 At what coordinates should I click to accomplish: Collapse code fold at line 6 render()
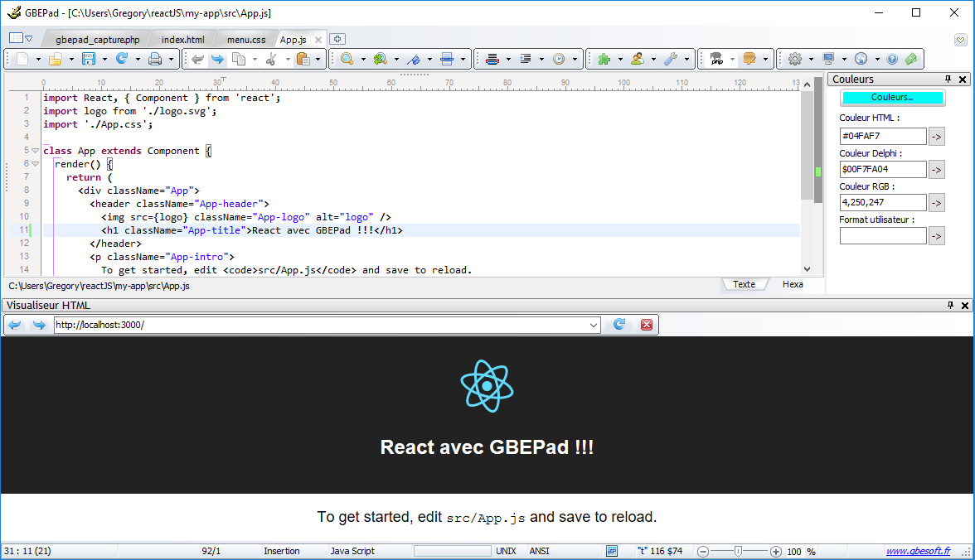click(36, 164)
